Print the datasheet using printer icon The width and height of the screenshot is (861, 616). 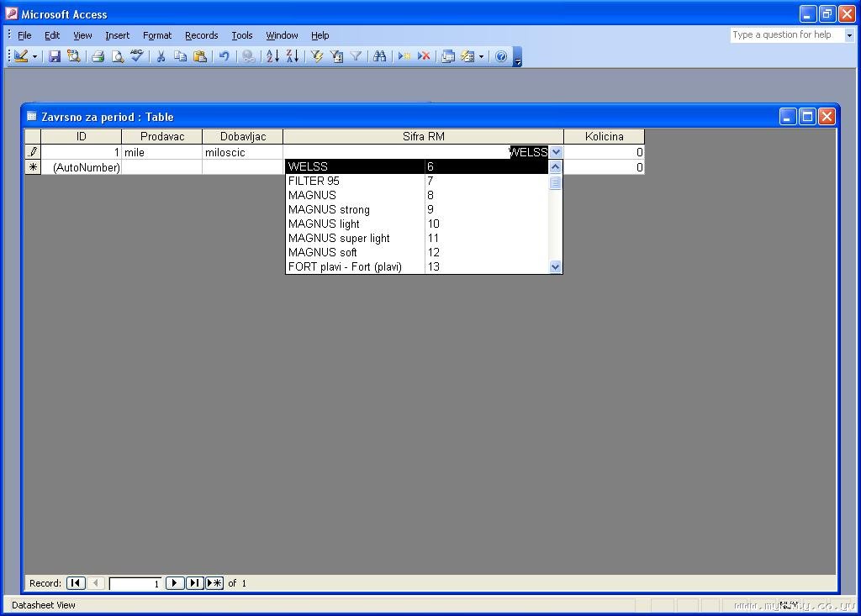98,56
